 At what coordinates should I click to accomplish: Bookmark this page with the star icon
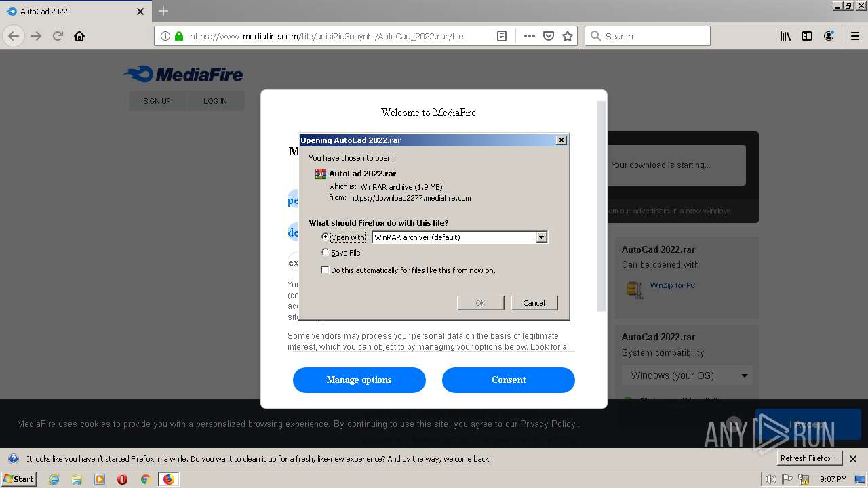[x=568, y=36]
